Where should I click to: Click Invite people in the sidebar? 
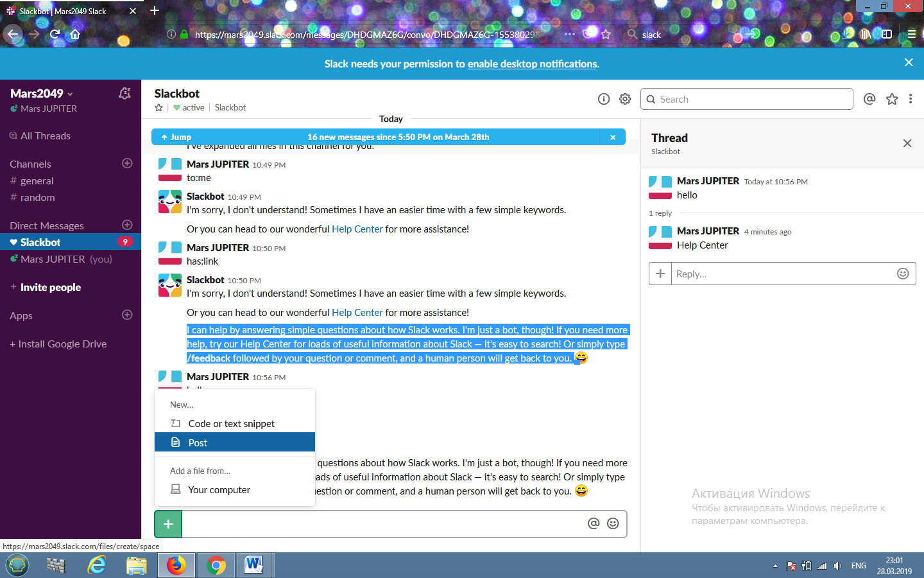50,287
